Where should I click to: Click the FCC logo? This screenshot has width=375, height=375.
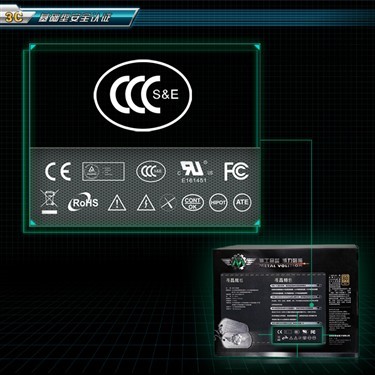(236, 172)
